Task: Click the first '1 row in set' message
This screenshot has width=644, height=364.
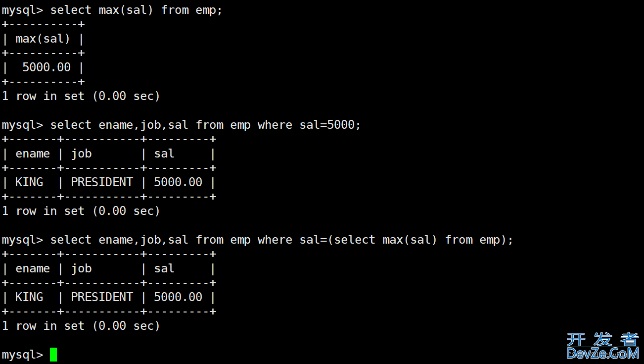Action: point(81,96)
